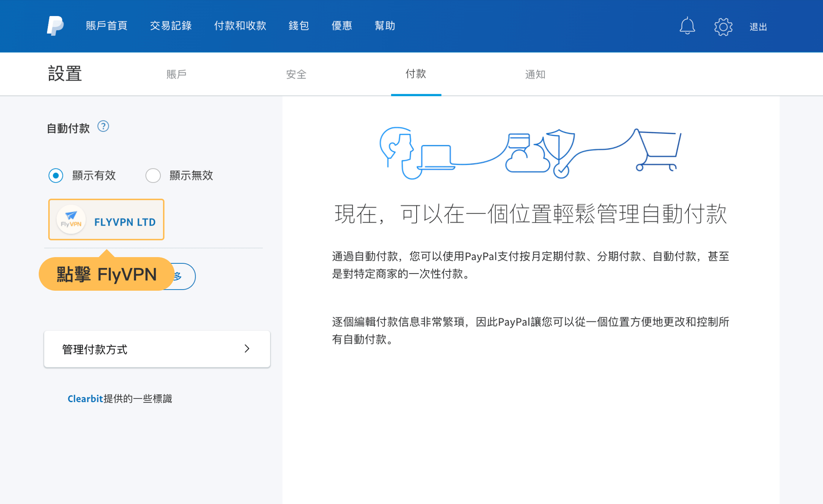
Task: Click the auto-payment illustration graphic
Action: (530, 153)
